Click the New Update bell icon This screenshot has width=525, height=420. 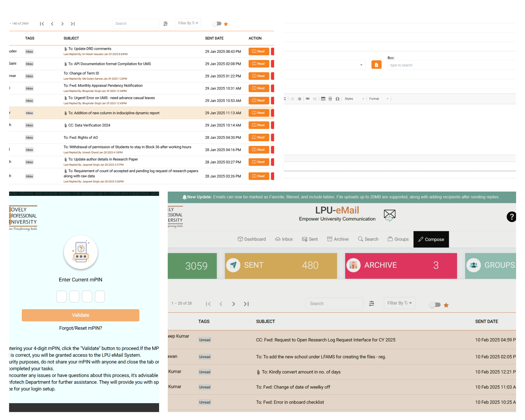pos(184,197)
